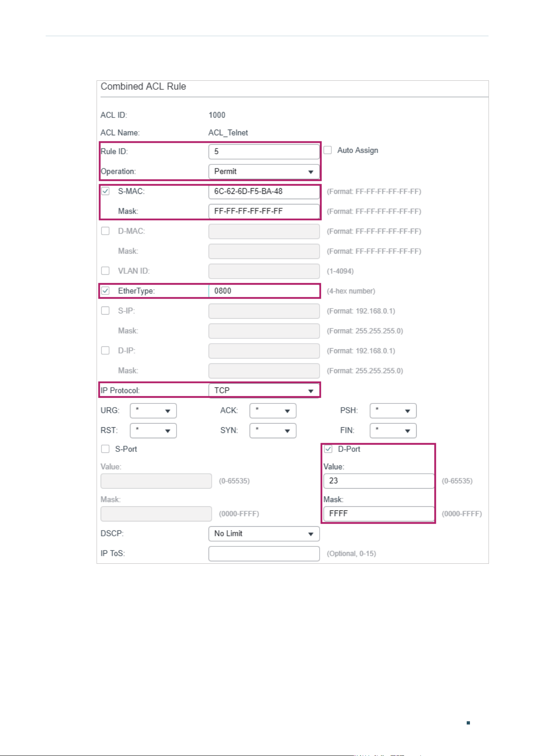Click the S-MAC address field
The image size is (535, 756).
click(264, 191)
